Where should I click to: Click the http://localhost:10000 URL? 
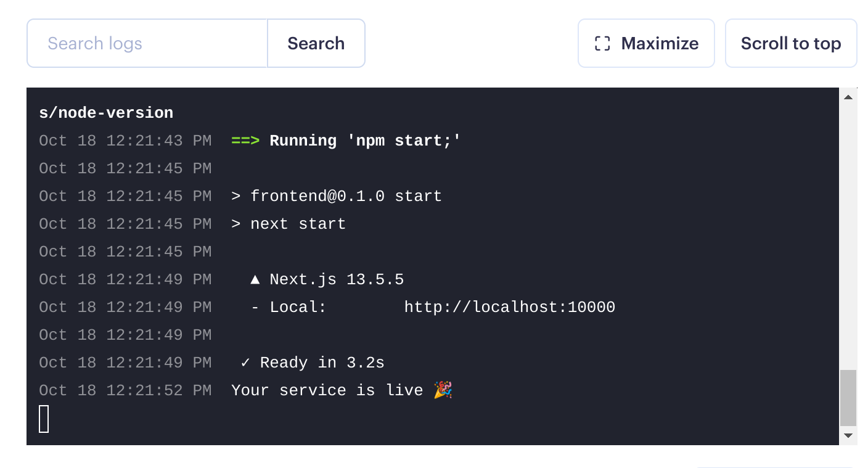click(x=510, y=307)
